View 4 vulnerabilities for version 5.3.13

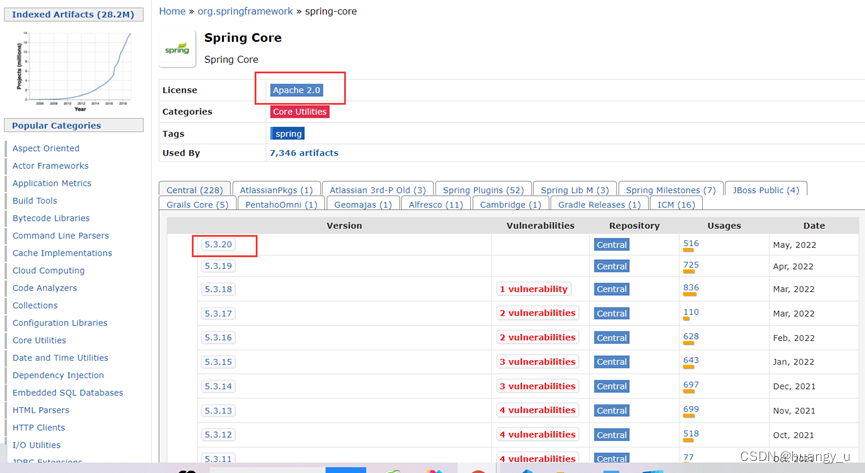tap(537, 410)
